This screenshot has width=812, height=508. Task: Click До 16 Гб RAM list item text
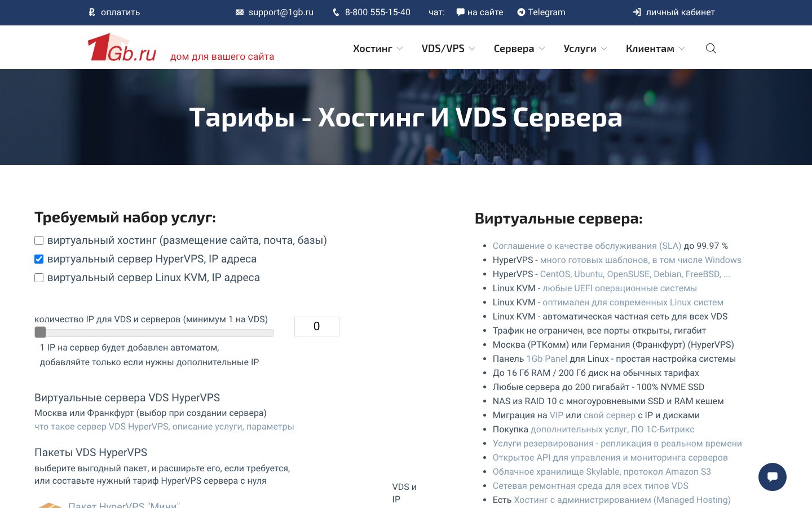pos(596,373)
